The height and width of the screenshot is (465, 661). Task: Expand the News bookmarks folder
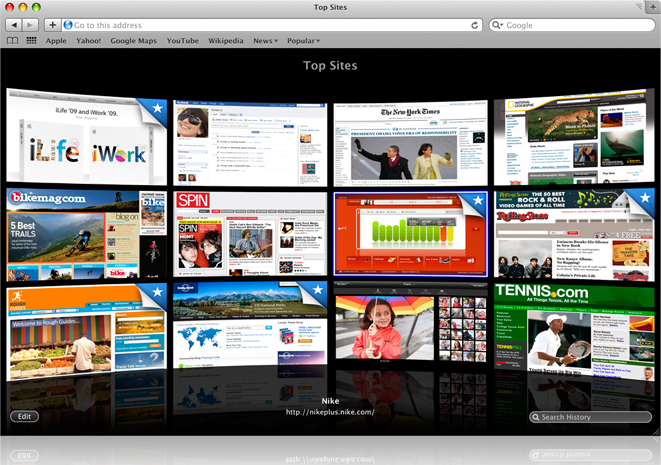pyautogui.click(x=265, y=41)
